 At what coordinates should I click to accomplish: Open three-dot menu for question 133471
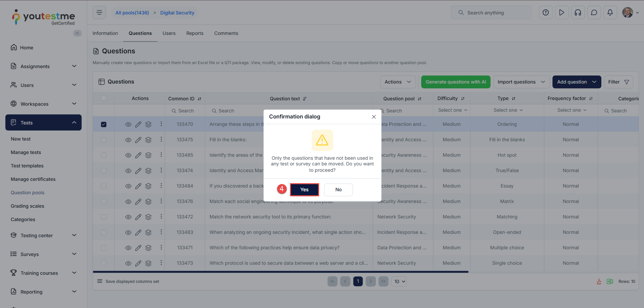coord(161,247)
